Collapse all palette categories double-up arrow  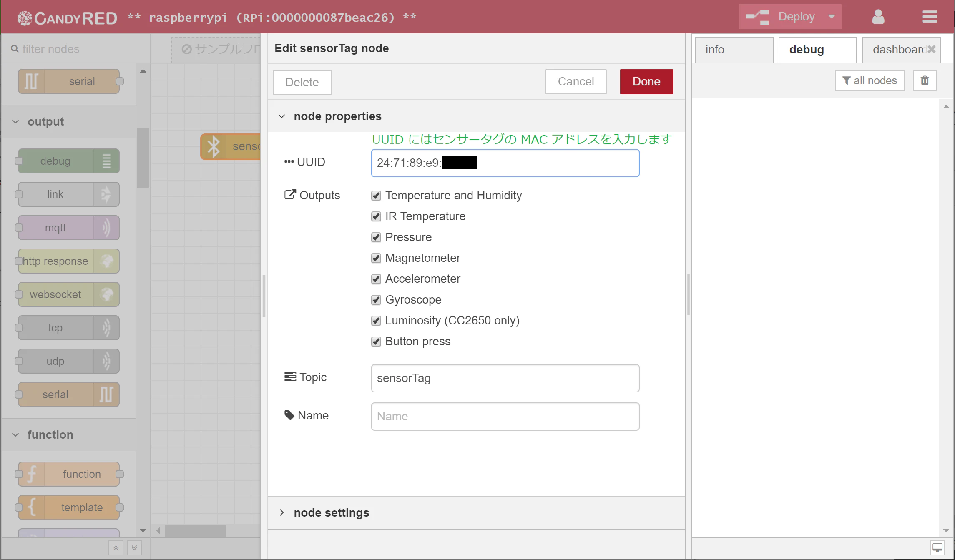(116, 548)
